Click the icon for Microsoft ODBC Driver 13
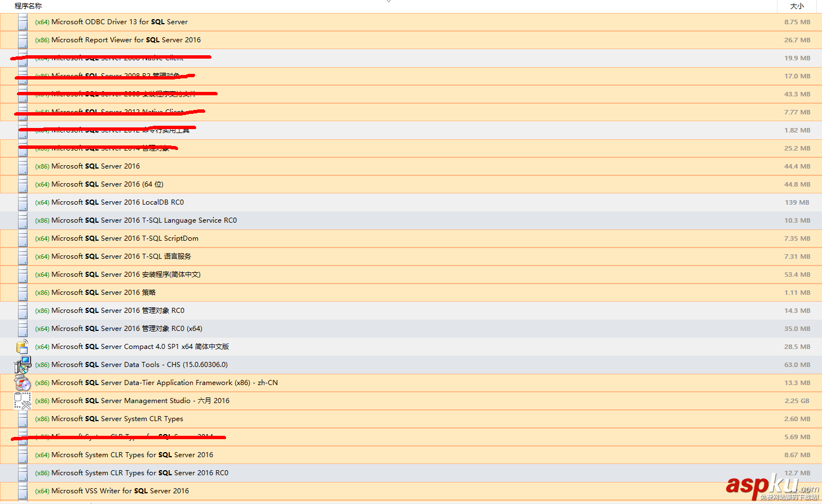Image resolution: width=822 pixels, height=504 pixels. pyautogui.click(x=23, y=22)
